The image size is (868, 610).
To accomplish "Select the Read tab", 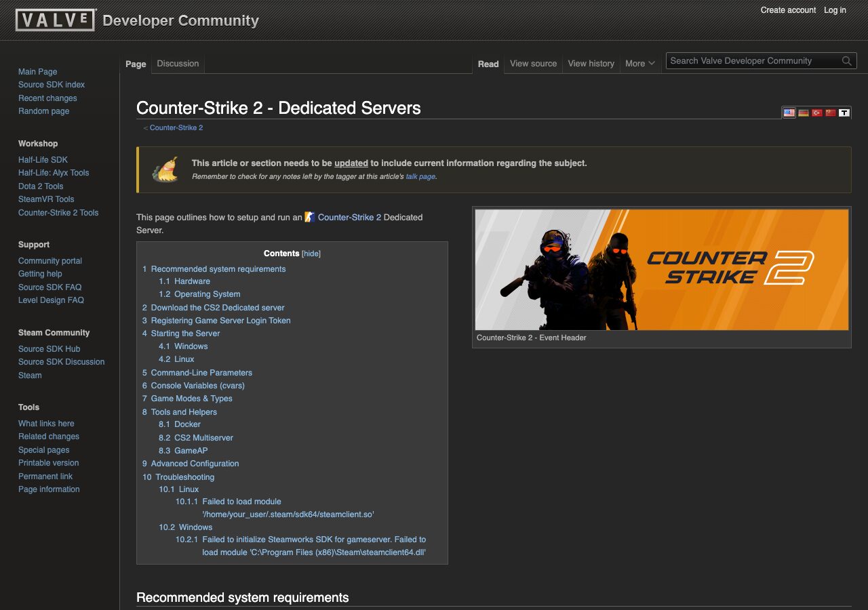I will click(x=488, y=64).
